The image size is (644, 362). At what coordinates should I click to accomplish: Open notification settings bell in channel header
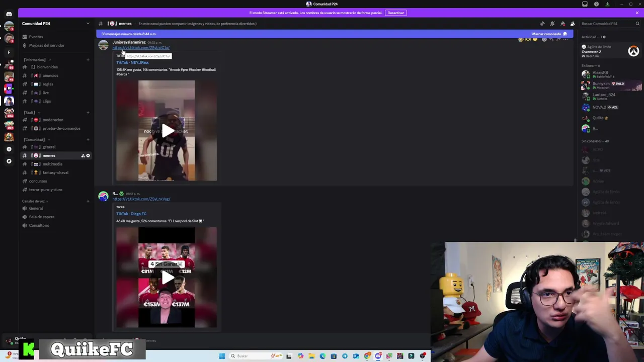tap(552, 24)
